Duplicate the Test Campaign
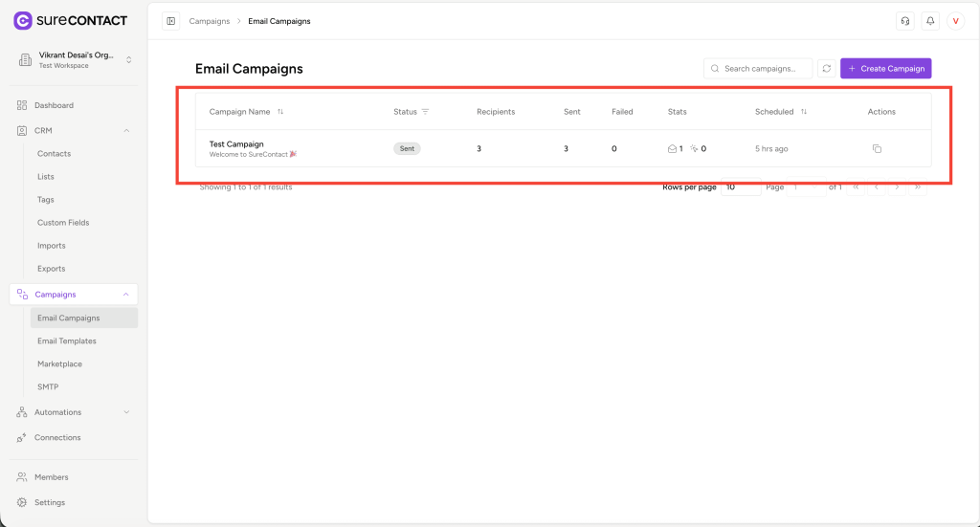Viewport: 980px width, 527px height. [x=877, y=148]
